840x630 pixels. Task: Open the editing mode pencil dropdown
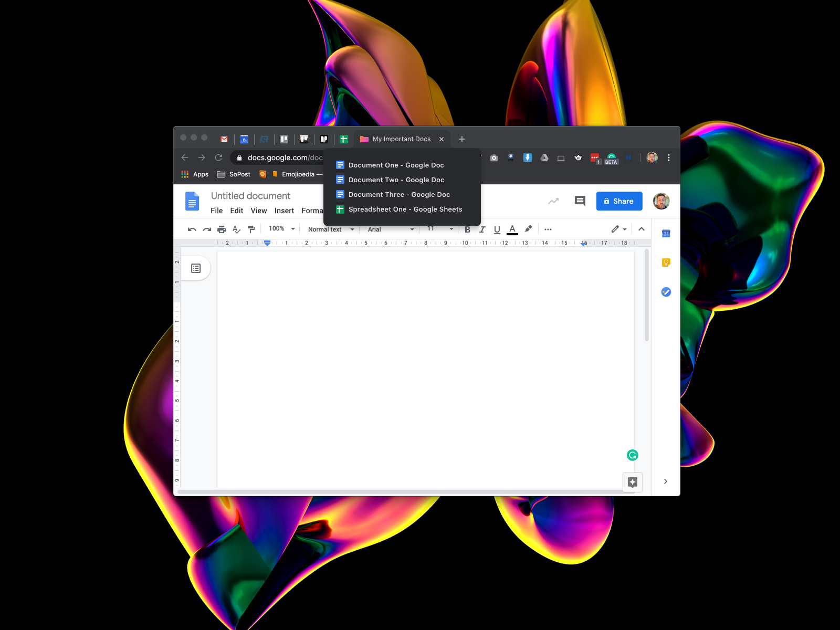618,229
